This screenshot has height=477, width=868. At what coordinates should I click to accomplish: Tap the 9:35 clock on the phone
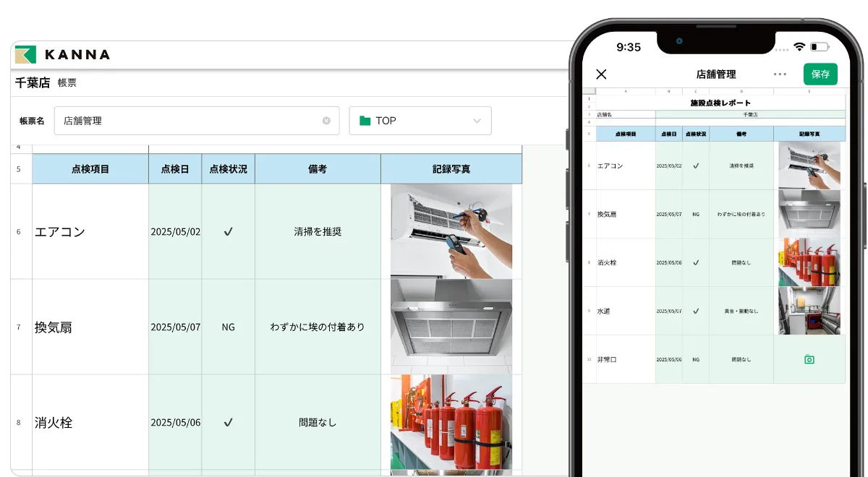[629, 47]
